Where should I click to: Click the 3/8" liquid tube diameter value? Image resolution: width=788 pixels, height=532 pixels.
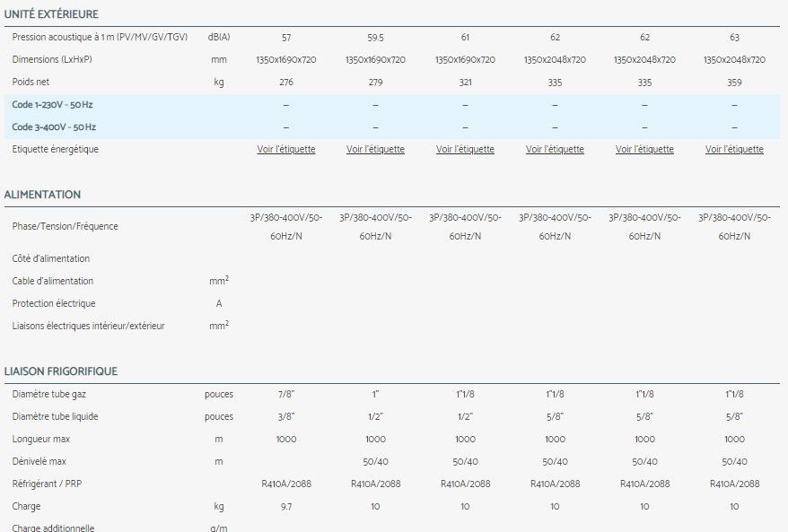click(285, 417)
